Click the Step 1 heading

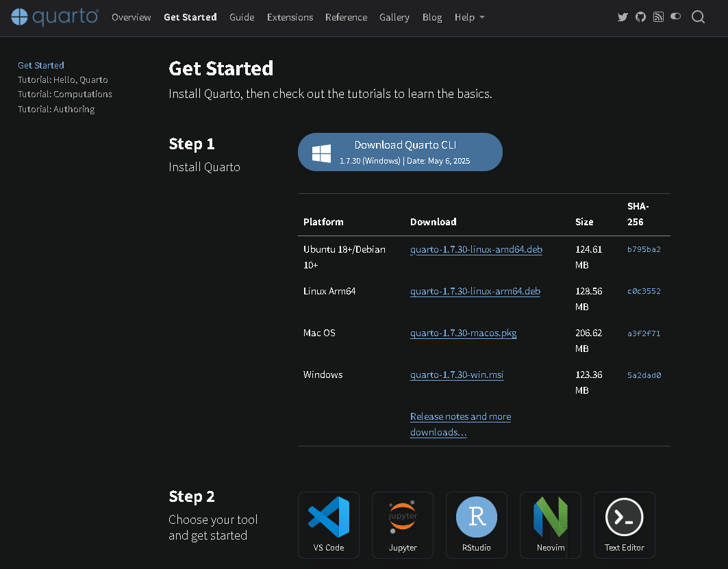[192, 144]
